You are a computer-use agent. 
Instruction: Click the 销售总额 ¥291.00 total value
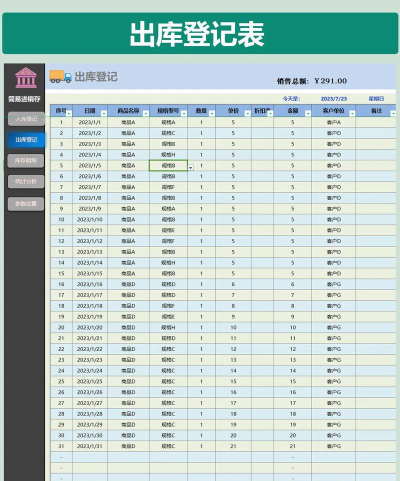pos(330,81)
